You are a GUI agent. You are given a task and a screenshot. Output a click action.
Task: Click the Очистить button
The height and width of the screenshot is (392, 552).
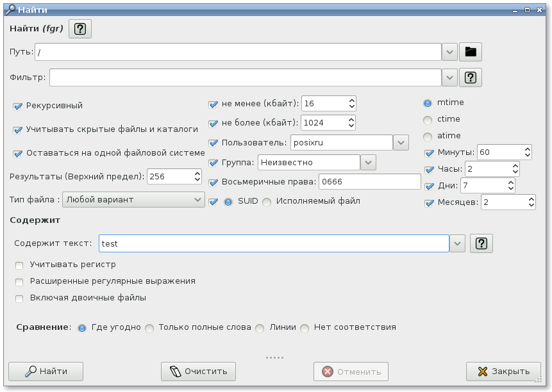pyautogui.click(x=198, y=372)
